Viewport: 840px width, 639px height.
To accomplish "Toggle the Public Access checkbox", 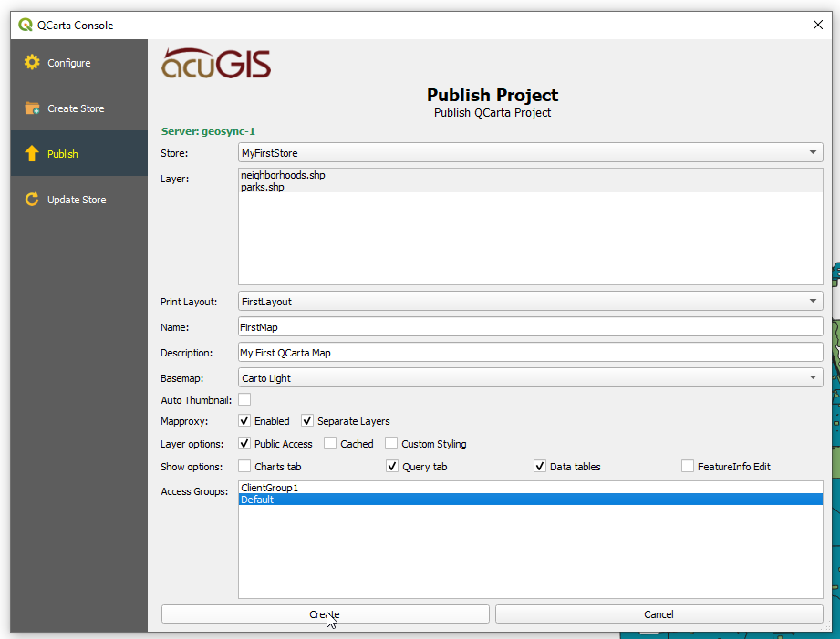I will [x=244, y=444].
